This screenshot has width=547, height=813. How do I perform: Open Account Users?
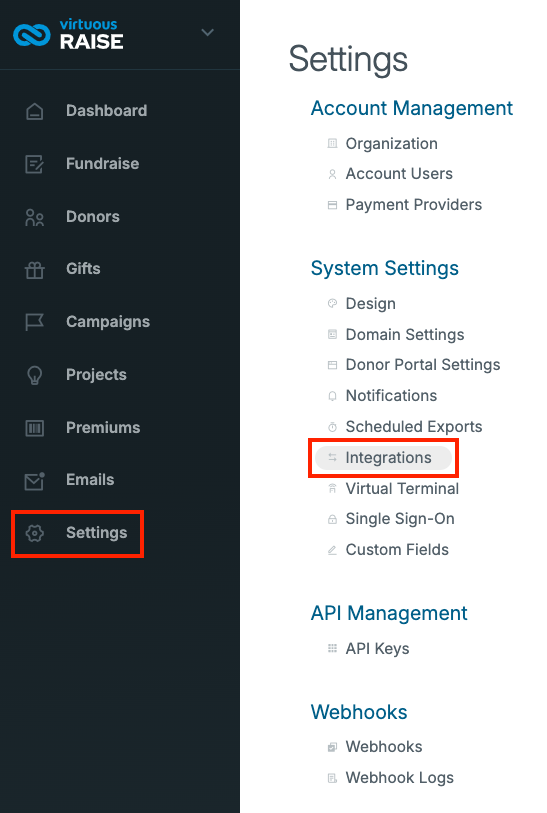[399, 174]
